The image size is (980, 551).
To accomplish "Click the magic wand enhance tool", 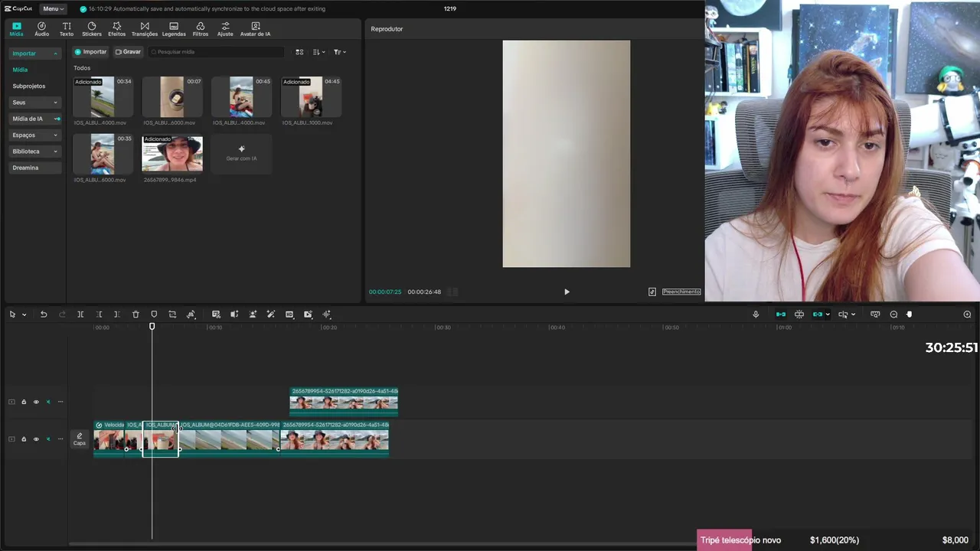I will pyautogui.click(x=271, y=315).
